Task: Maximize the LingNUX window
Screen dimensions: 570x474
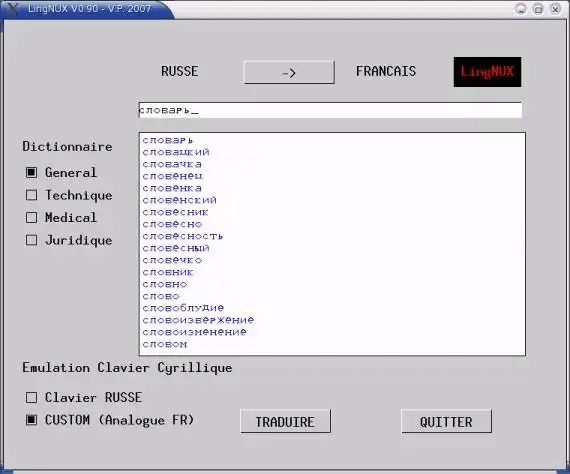Action: [538, 9]
